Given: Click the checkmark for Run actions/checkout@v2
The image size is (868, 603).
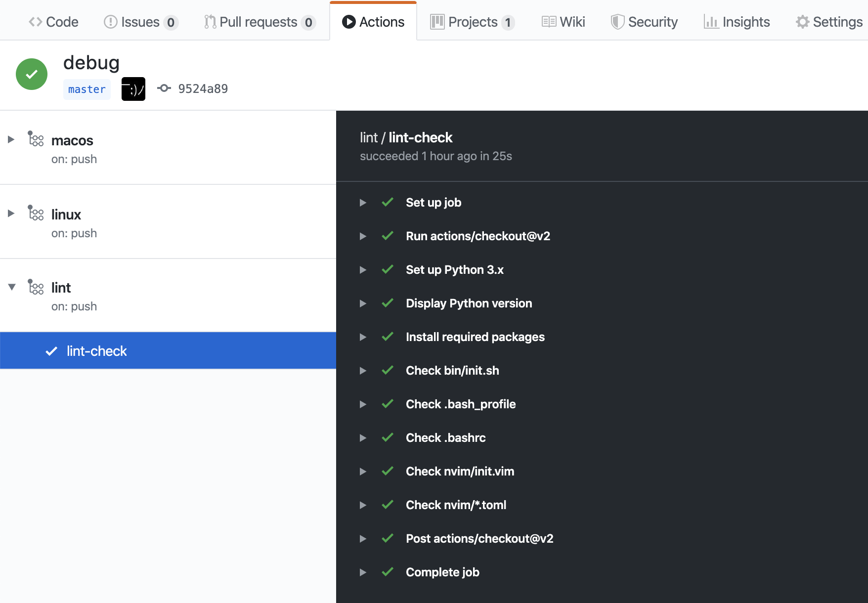Looking at the screenshot, I should (388, 236).
